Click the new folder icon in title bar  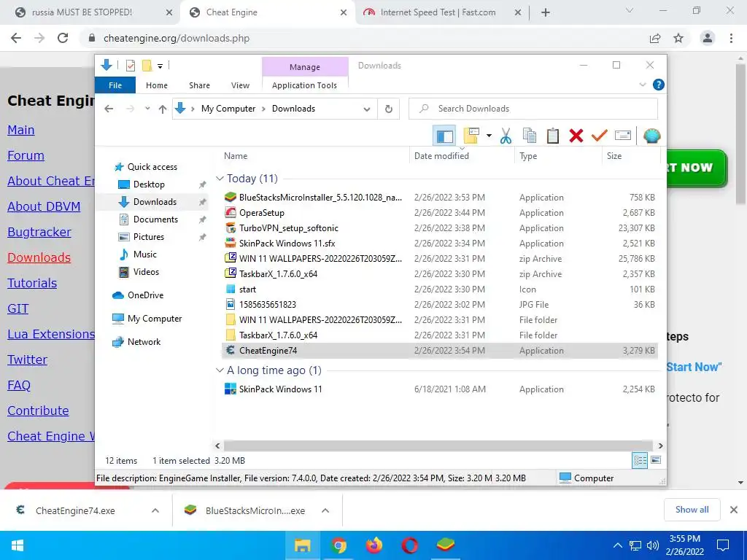coord(147,66)
